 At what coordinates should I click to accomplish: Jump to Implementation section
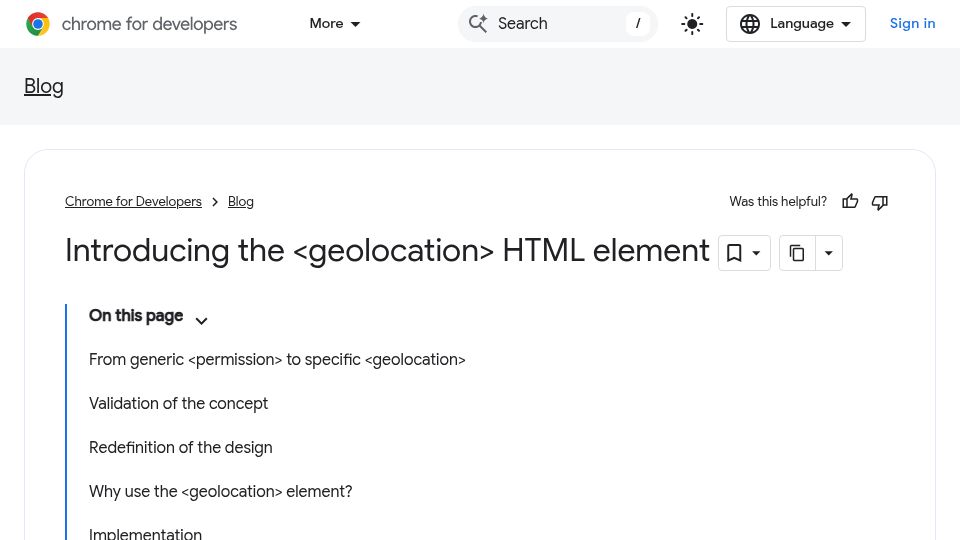pyautogui.click(x=145, y=533)
